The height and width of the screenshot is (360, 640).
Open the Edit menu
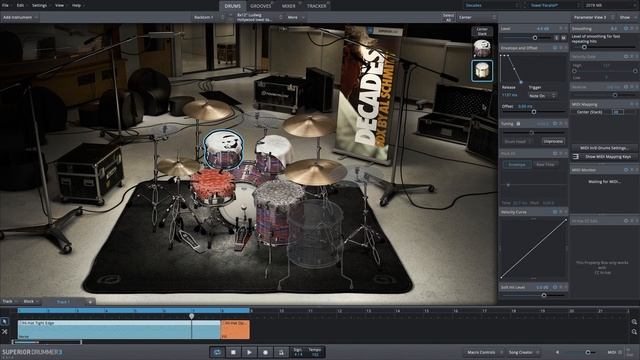click(21, 5)
